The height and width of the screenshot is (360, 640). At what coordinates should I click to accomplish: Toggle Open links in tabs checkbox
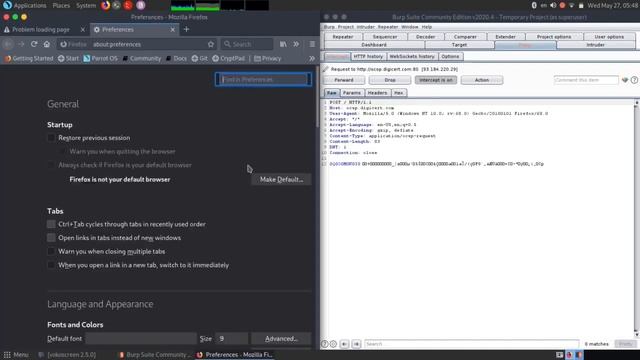pos(51,238)
